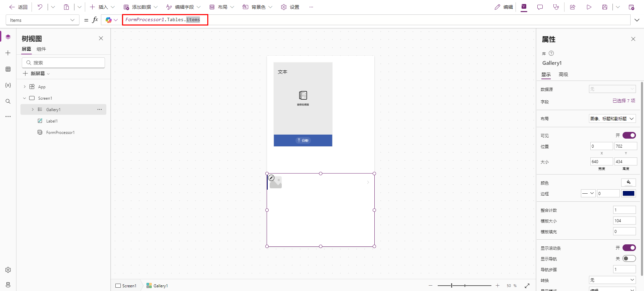Click the 已选择 7 项 fields link
The height and width of the screenshot is (291, 644).
coord(624,101)
